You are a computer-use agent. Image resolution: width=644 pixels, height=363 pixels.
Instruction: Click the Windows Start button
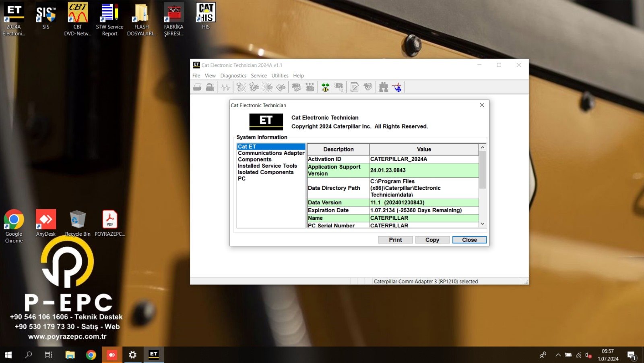[x=8, y=355]
